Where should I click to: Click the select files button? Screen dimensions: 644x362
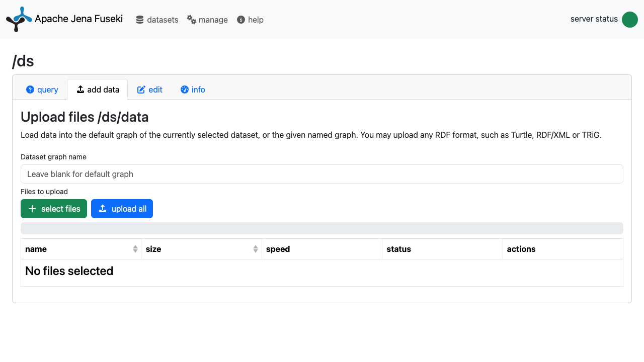[x=54, y=209]
